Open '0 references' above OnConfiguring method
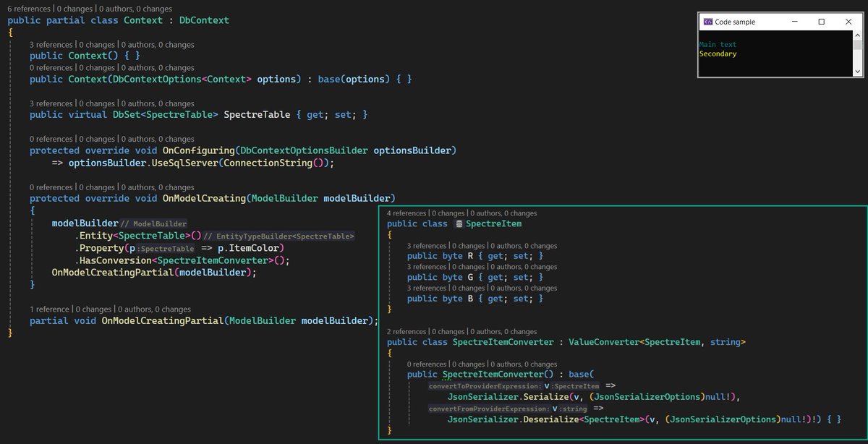The height and width of the screenshot is (444, 868). pos(51,139)
